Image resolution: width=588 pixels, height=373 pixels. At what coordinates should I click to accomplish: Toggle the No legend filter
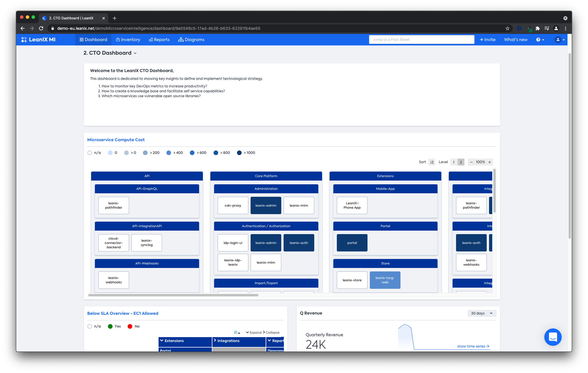coord(130,326)
